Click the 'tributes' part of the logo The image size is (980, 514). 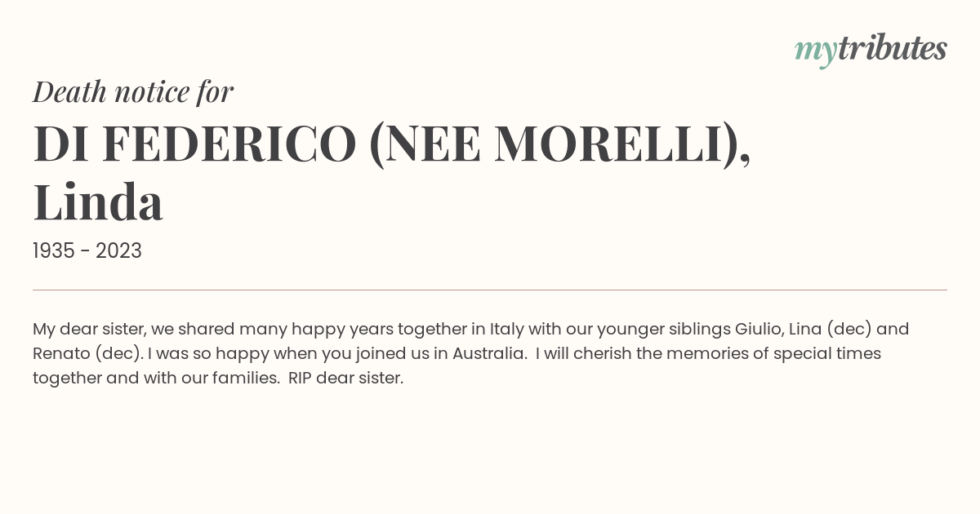pyautogui.click(x=893, y=48)
